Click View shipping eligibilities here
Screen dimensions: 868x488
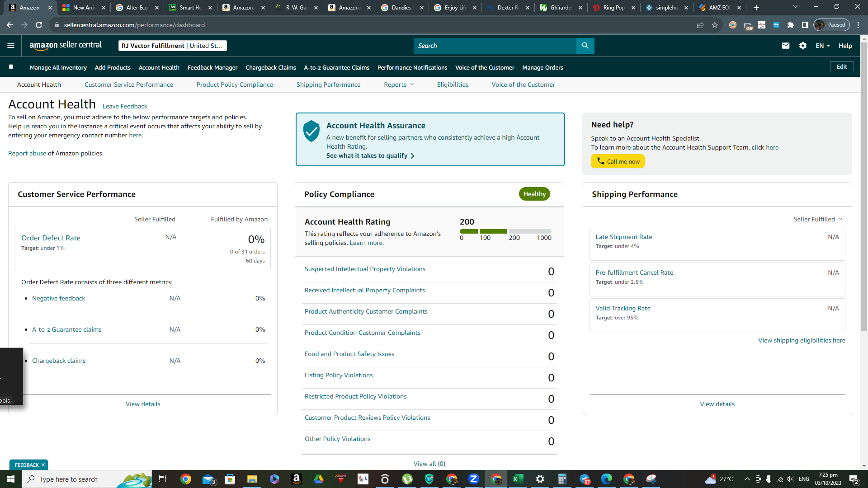802,340
